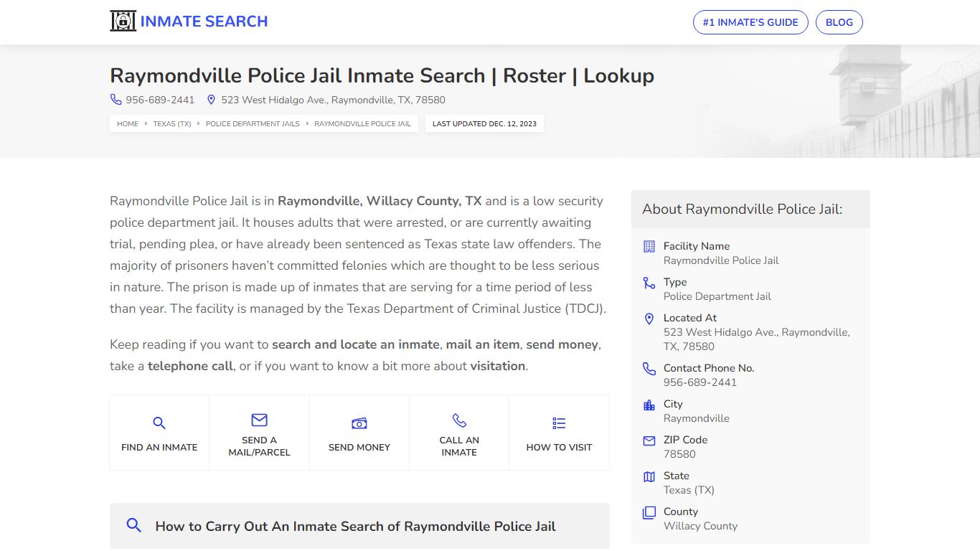Select the Call An Inmate phone icon
980x551 pixels.
459,420
